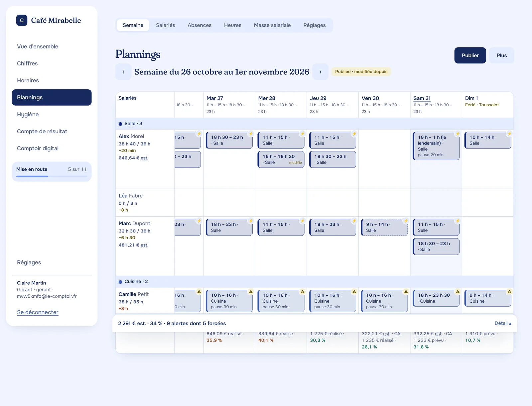This screenshot has height=406, width=532.
Task: Click Alex Morel's 646,64 € est. value
Action: (x=133, y=158)
